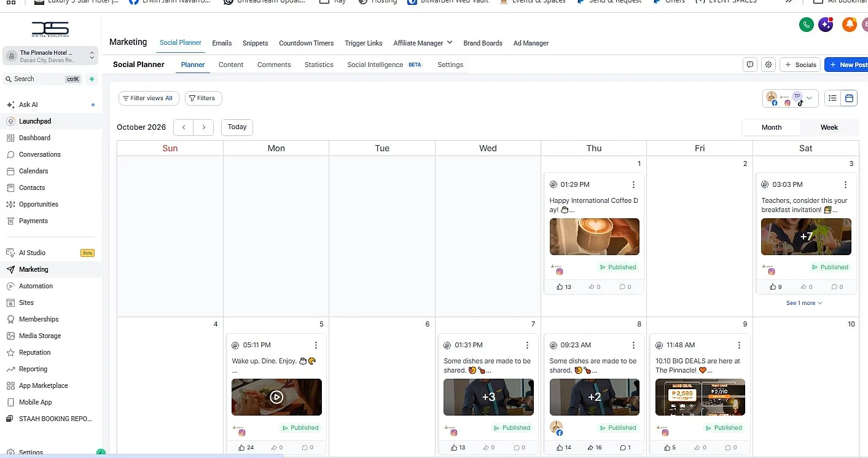This screenshot has width=868, height=458.
Task: Click the green quick-action lightning icon
Action: (92, 79)
